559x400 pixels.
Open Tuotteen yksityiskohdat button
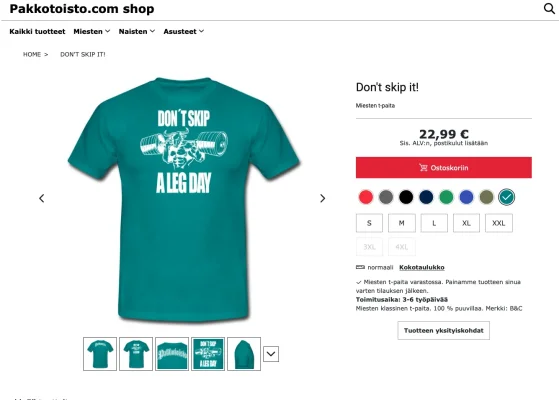click(443, 330)
